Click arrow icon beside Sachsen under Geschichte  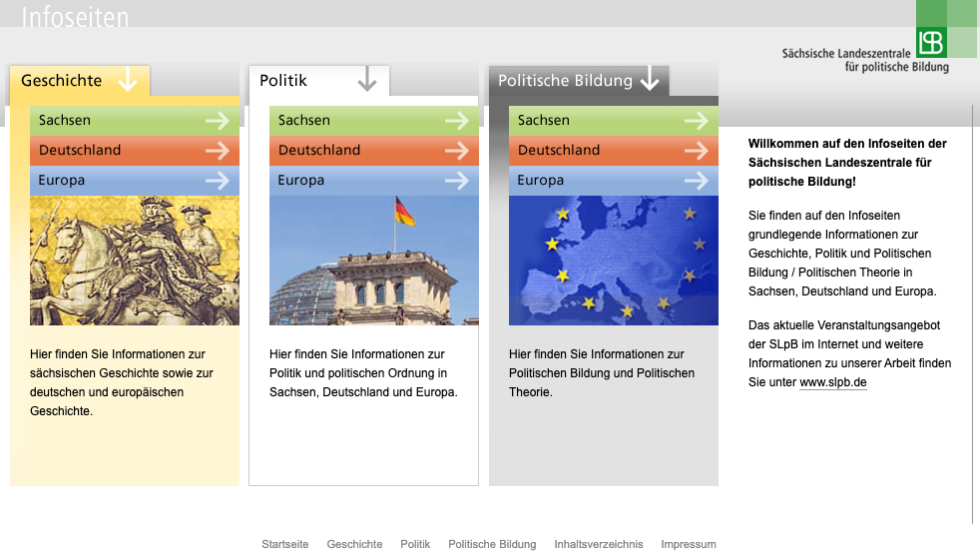click(x=218, y=121)
